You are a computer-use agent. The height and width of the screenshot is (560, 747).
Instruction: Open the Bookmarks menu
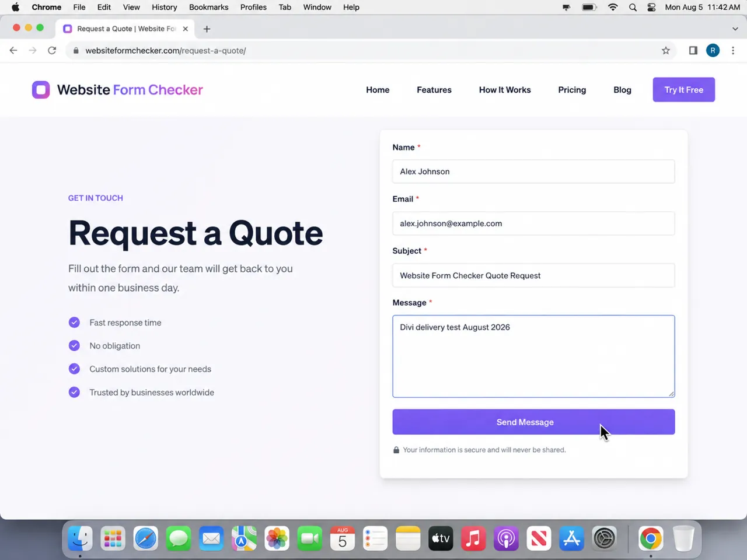[208, 8]
